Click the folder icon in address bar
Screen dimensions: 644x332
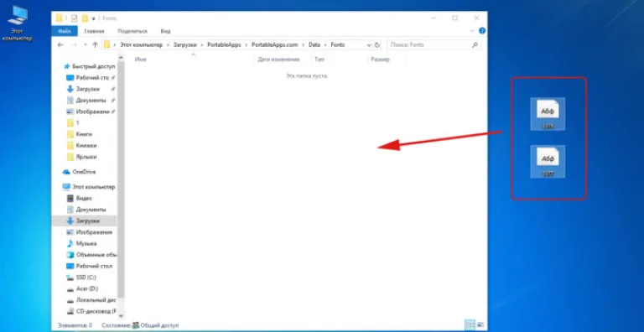click(x=106, y=44)
